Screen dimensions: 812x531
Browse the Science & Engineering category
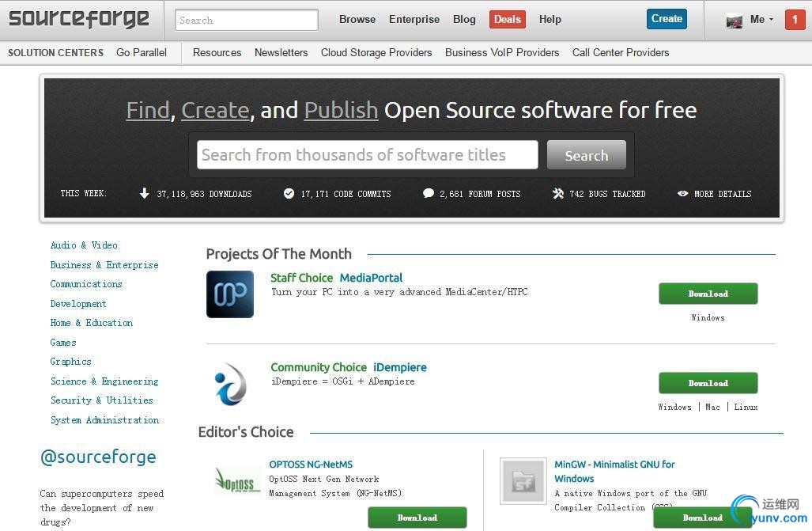[104, 381]
